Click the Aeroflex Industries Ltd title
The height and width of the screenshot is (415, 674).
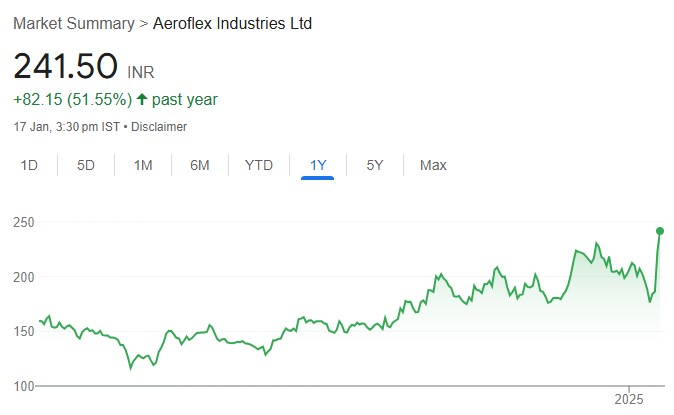(232, 23)
